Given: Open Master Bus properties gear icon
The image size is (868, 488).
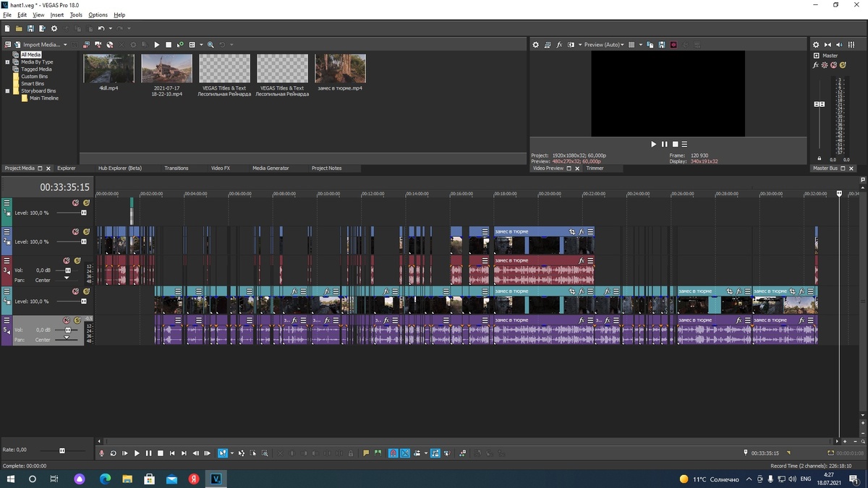Looking at the screenshot, I should [816, 45].
